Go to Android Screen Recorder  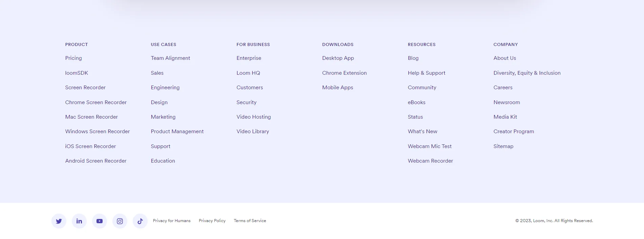[96, 161]
